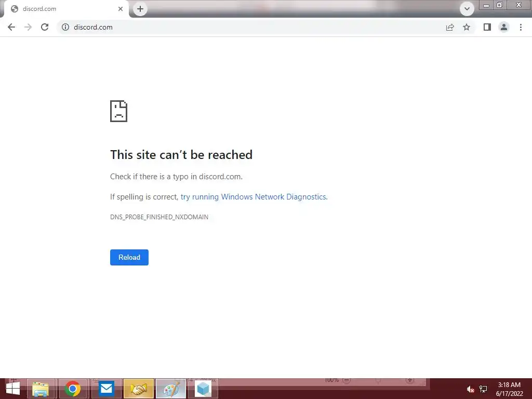The width and height of the screenshot is (532, 399).
Task: Click the sad page error icon
Action: coord(119,111)
